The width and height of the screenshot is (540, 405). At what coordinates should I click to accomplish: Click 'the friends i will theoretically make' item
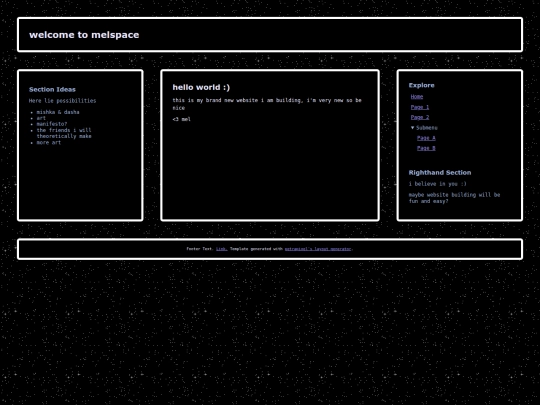tap(64, 133)
